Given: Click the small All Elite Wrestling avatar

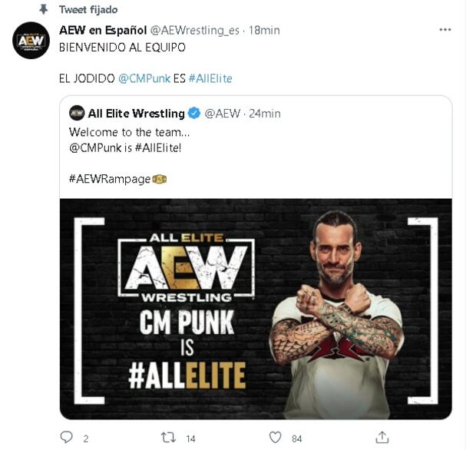Looking at the screenshot, I should coord(77,113).
